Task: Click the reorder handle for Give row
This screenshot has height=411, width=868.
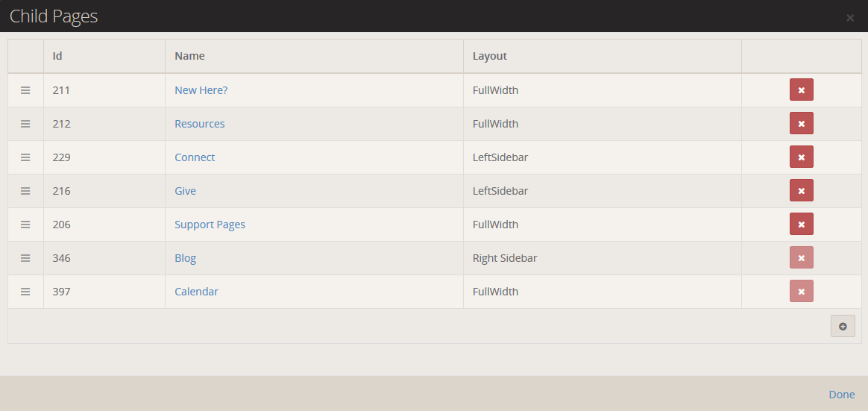Action: click(x=25, y=191)
